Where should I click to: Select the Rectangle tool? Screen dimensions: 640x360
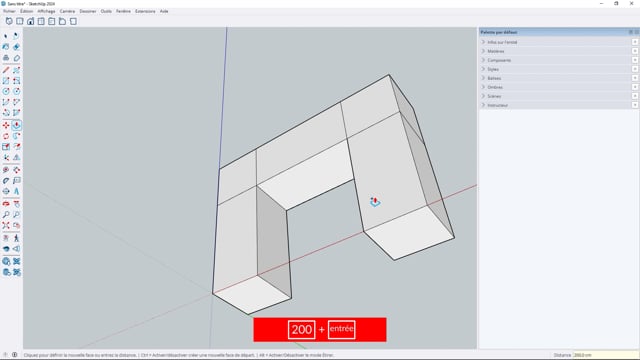6,81
